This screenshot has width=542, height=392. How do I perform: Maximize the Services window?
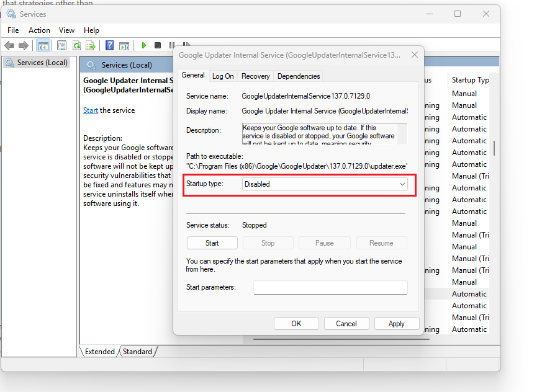458,14
